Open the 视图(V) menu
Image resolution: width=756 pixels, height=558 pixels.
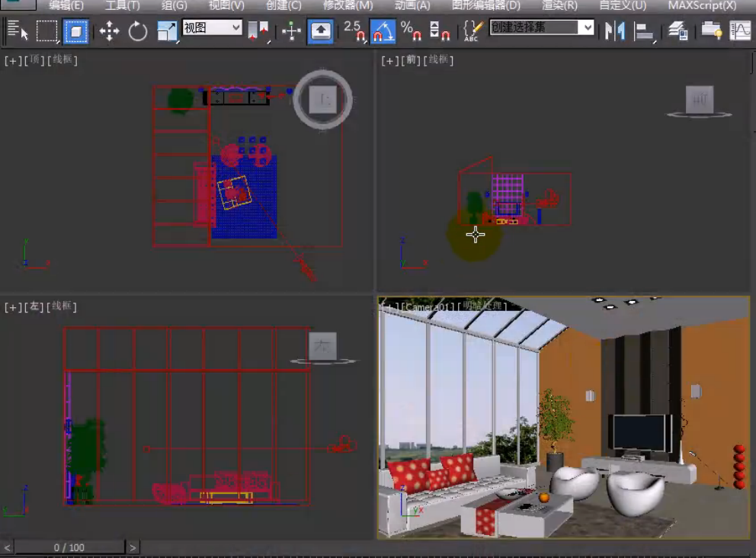(226, 5)
